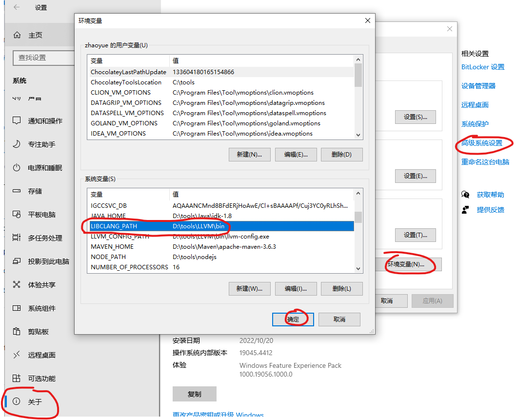The width and height of the screenshot is (517, 420).
Task: Click 新建(W) to add a system variable
Action: (249, 288)
